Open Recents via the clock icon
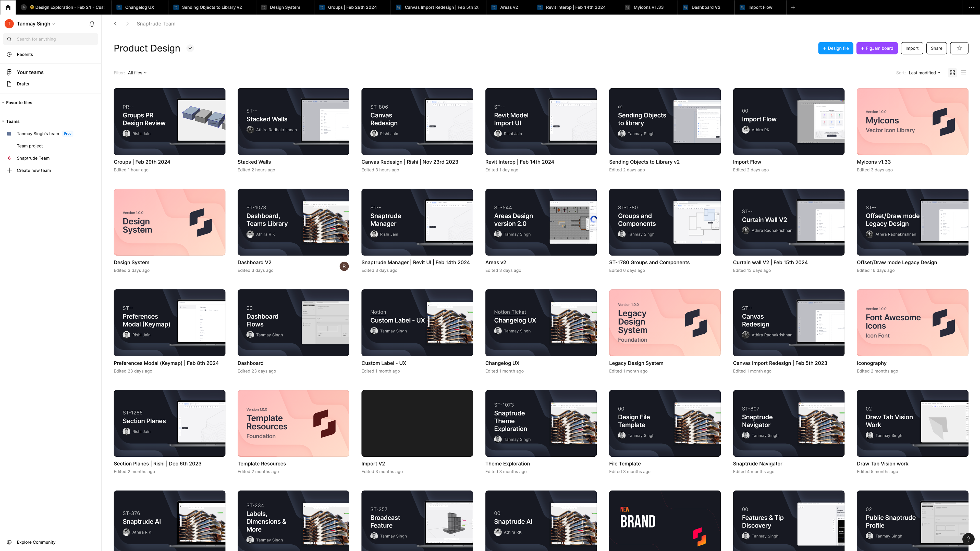This screenshot has width=980, height=551. pos(9,54)
